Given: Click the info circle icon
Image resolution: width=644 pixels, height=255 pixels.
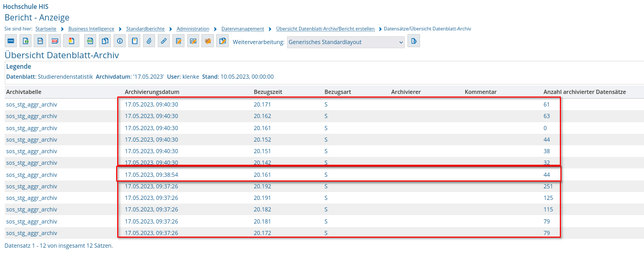Looking at the screenshot, I should pos(120,41).
